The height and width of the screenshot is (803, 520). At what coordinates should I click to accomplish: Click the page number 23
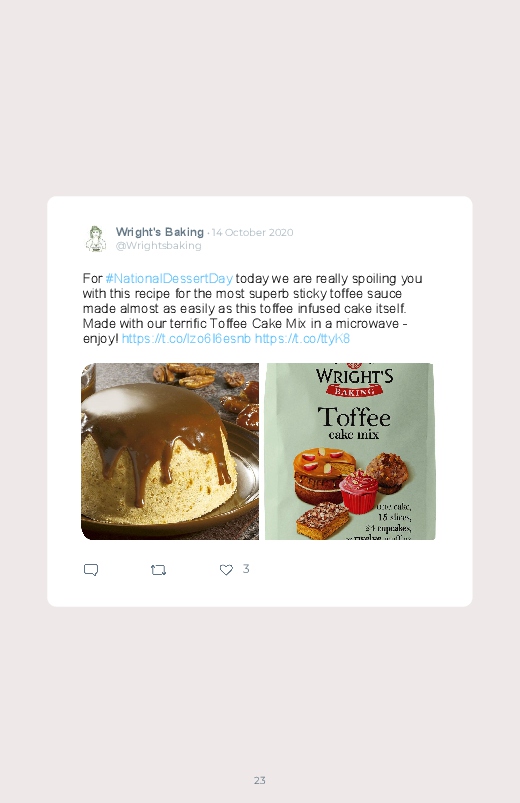(x=260, y=780)
